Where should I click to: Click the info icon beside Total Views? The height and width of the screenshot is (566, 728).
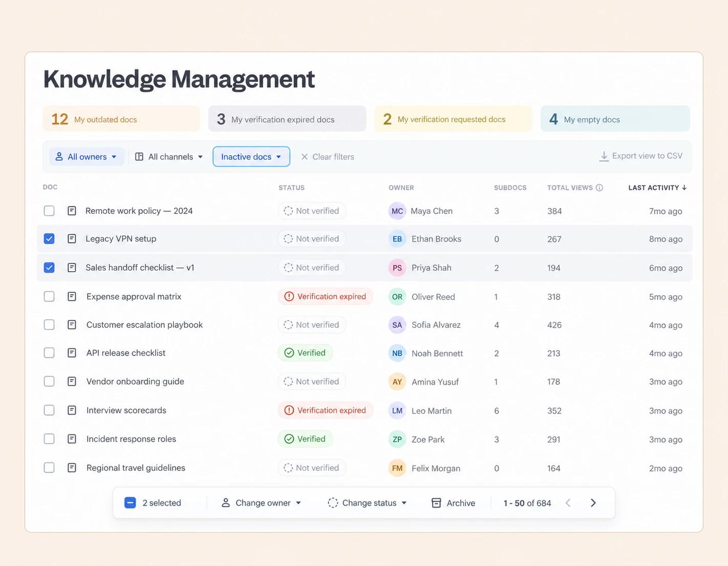coord(599,188)
